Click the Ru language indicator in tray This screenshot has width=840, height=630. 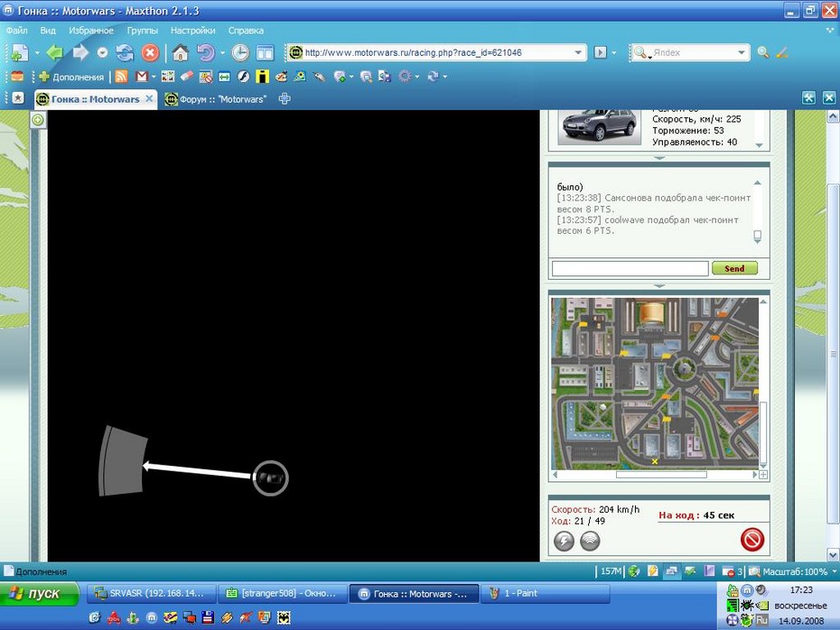pos(761,620)
